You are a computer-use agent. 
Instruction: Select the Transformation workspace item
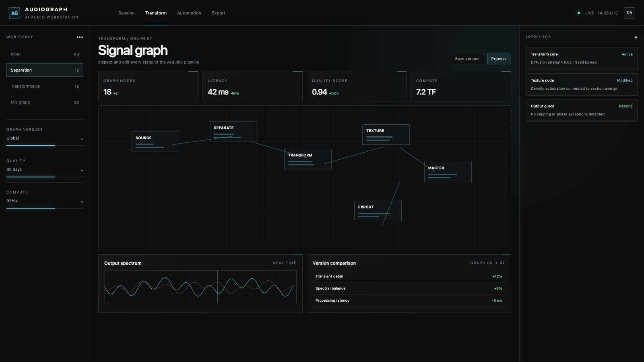coord(45,86)
